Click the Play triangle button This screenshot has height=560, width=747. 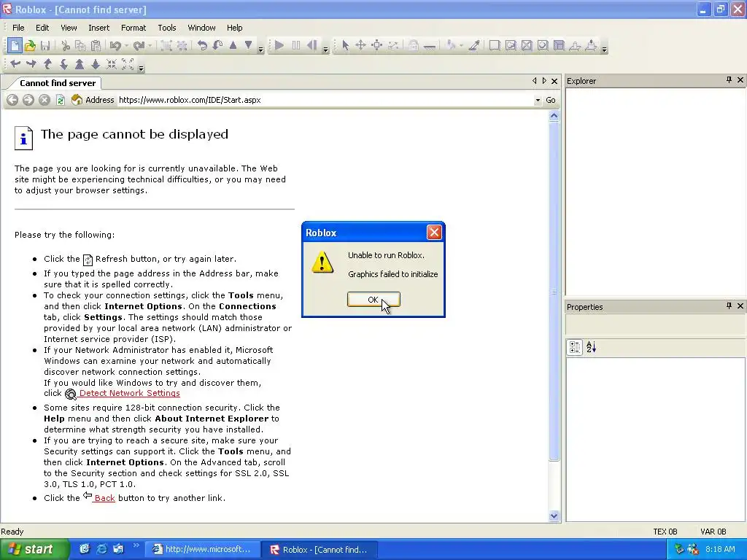point(279,46)
